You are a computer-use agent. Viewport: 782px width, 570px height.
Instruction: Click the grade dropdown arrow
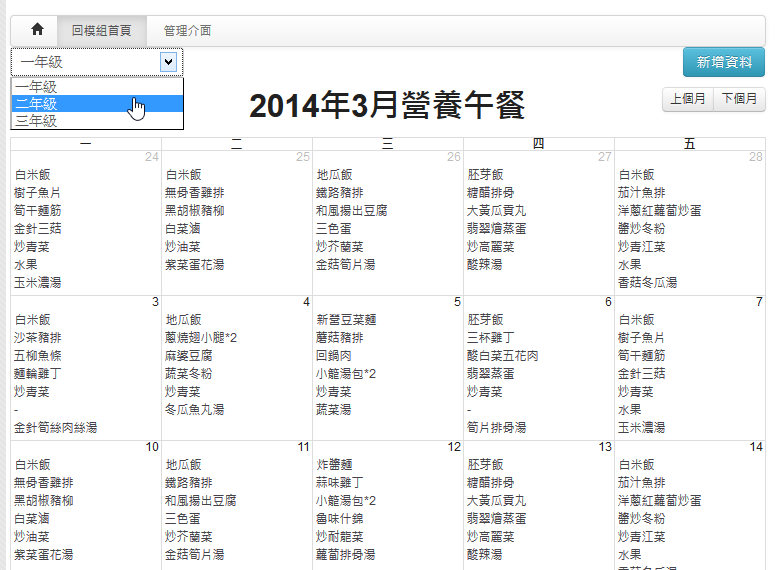click(168, 62)
